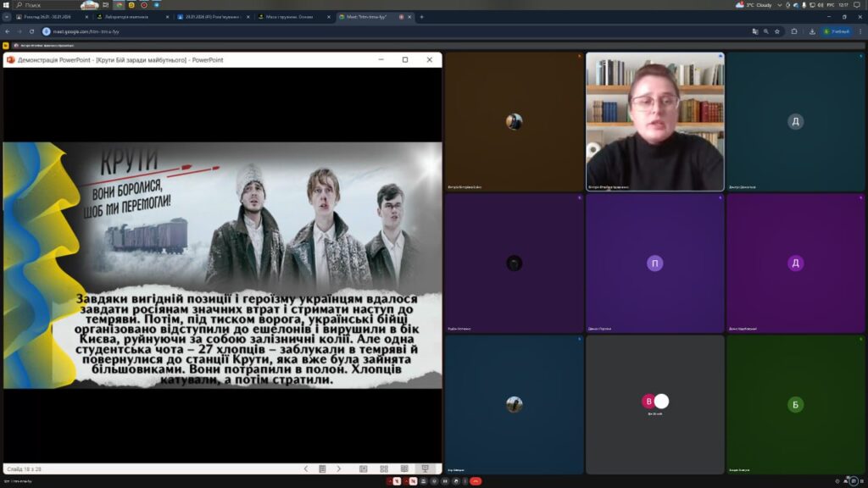Expand microphone audio settings chevron
This screenshot has height=488, width=868.
(389, 480)
